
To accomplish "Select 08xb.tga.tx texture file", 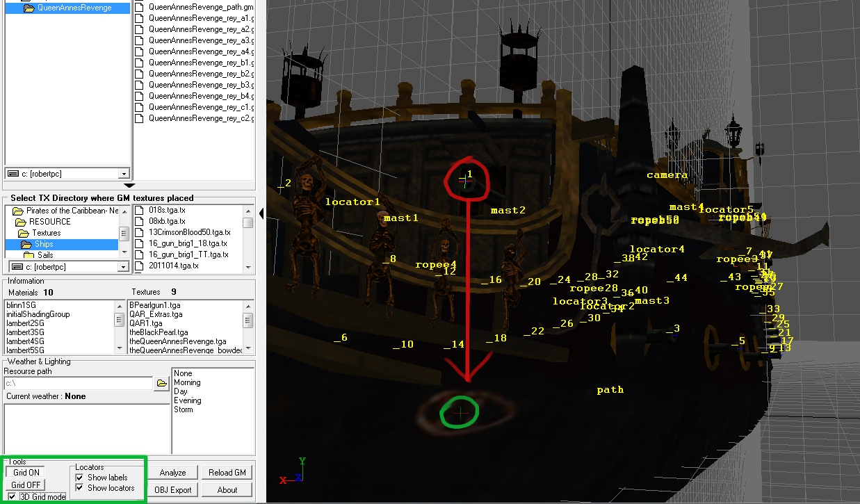I will (167, 221).
